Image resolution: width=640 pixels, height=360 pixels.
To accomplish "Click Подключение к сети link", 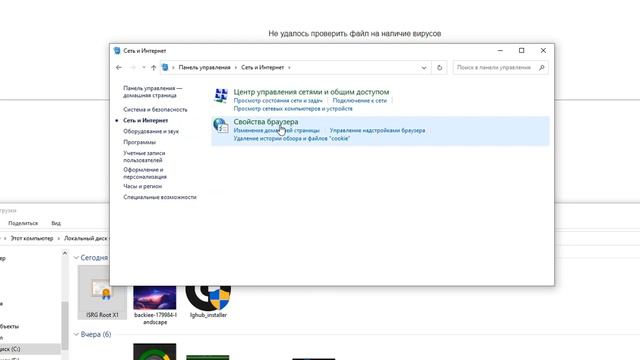I will pyautogui.click(x=360, y=100).
